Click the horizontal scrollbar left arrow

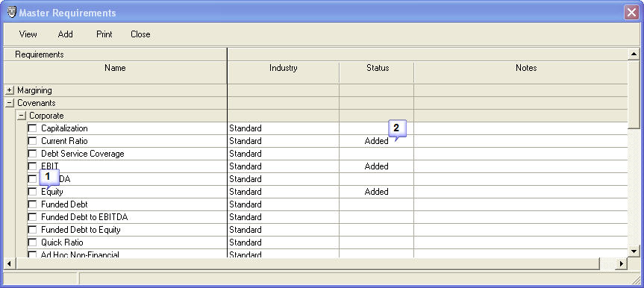[10, 263]
